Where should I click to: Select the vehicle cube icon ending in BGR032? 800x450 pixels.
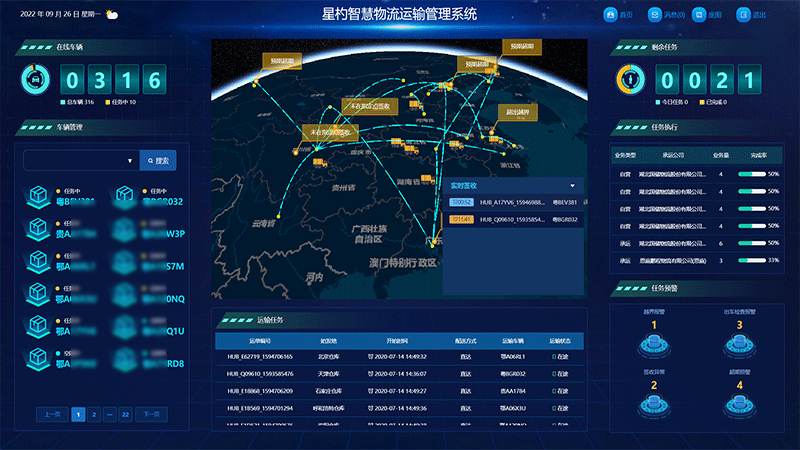point(126,196)
